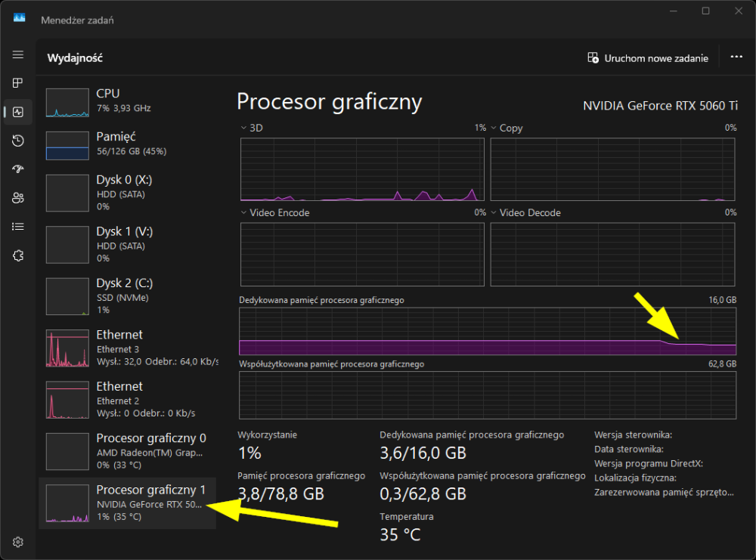756x560 pixels.
Task: Open the Startup apps page icon
Action: (18, 169)
